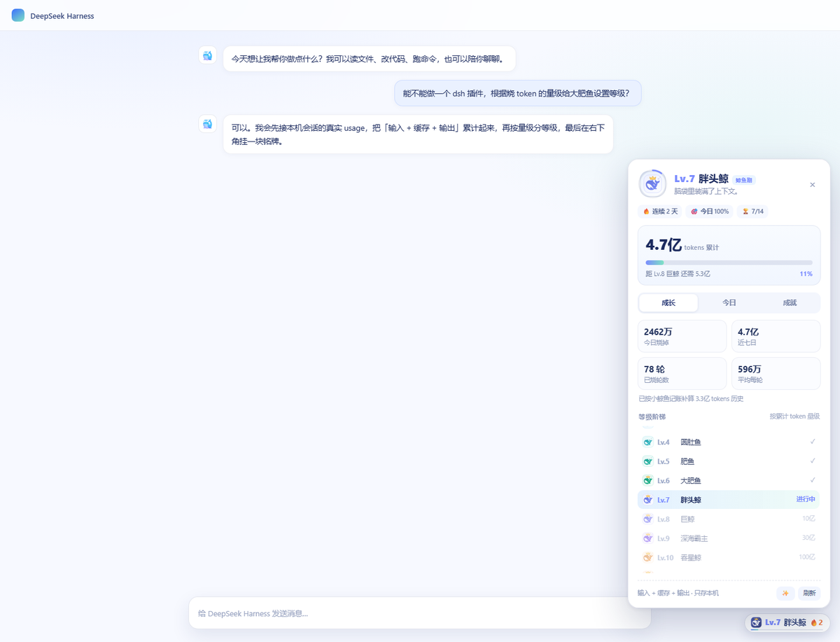Click the Lv.9 深海霸主 whale icon

pos(647,538)
